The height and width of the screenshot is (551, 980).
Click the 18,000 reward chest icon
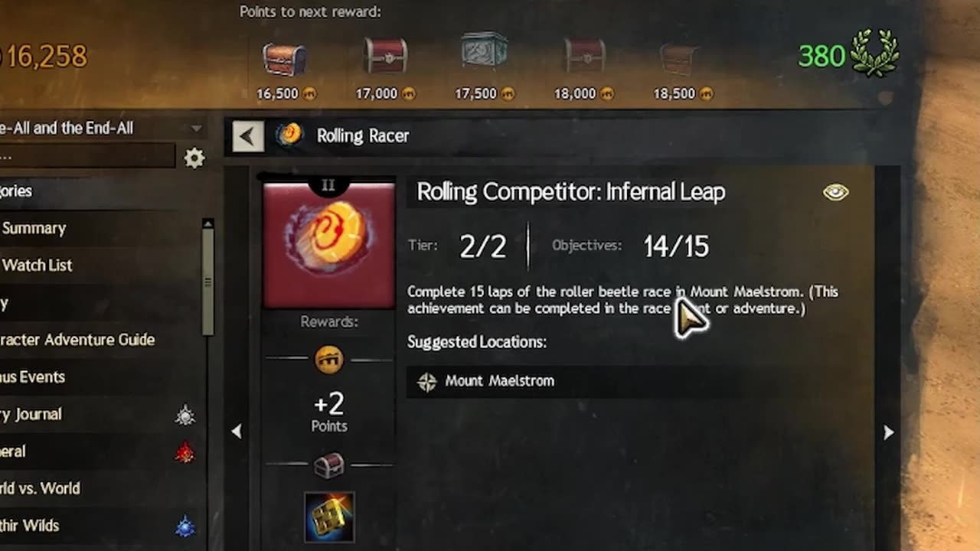coord(584,56)
